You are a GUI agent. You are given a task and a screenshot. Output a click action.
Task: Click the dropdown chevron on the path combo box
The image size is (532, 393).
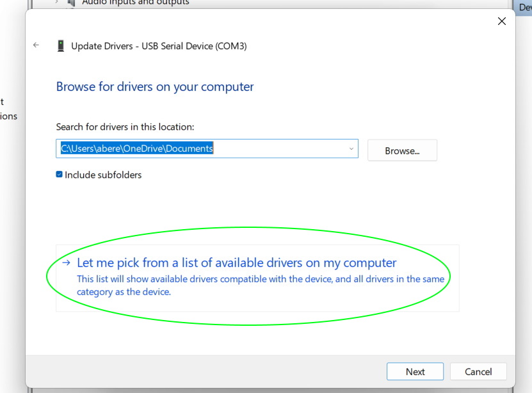pos(351,148)
